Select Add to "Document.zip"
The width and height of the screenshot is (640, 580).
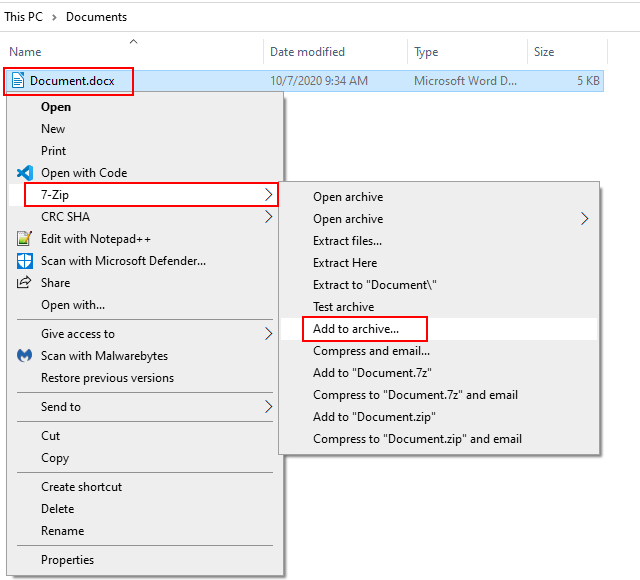click(x=374, y=417)
